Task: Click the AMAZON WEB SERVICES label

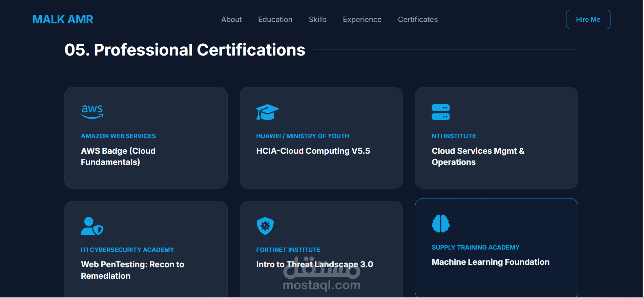Action: coord(118,136)
